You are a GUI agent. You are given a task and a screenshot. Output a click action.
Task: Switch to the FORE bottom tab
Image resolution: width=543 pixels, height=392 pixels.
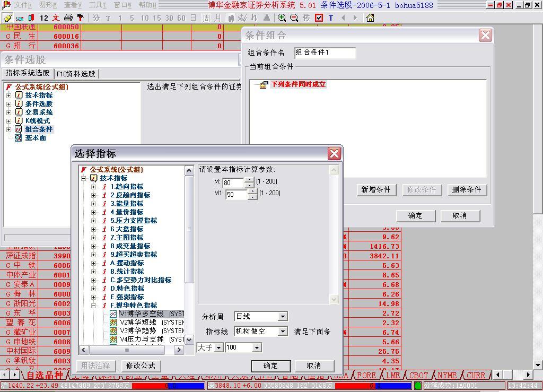pyautogui.click(x=366, y=376)
